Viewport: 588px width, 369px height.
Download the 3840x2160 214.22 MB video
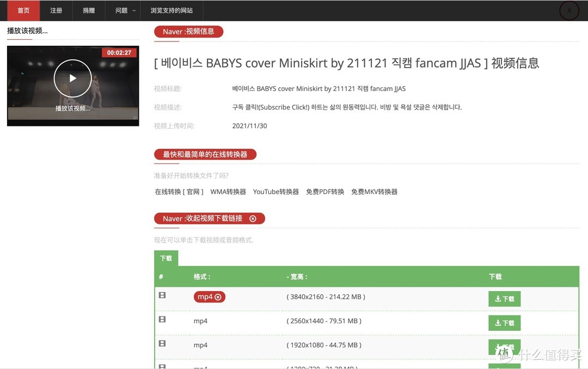coord(504,299)
